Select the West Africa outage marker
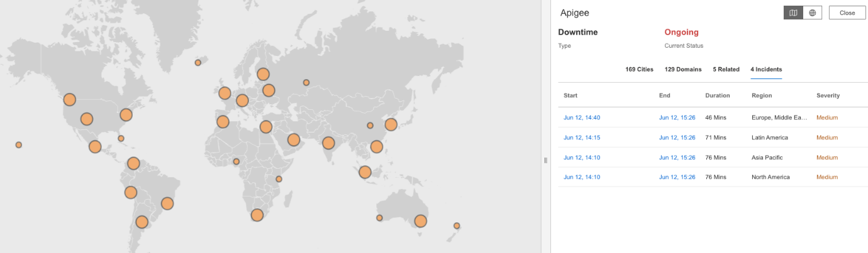The image size is (868, 253). [x=236, y=161]
